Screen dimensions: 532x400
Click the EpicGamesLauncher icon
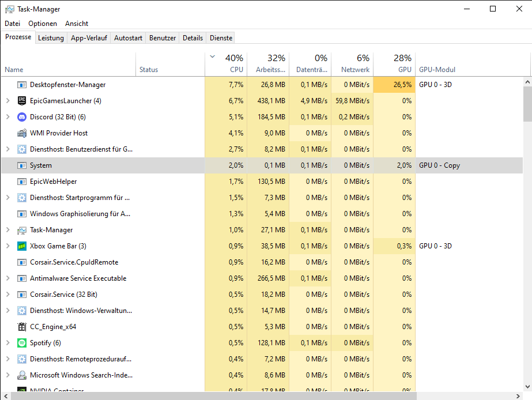pos(22,101)
